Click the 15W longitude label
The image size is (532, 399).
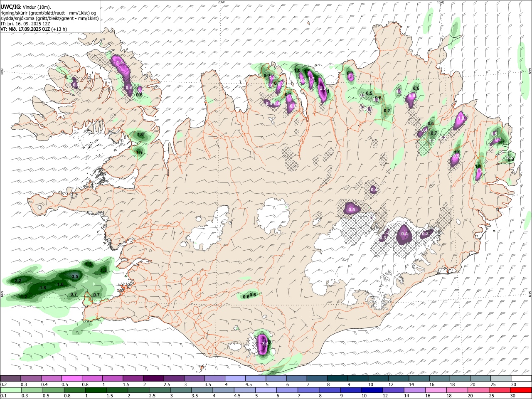coord(440,2)
